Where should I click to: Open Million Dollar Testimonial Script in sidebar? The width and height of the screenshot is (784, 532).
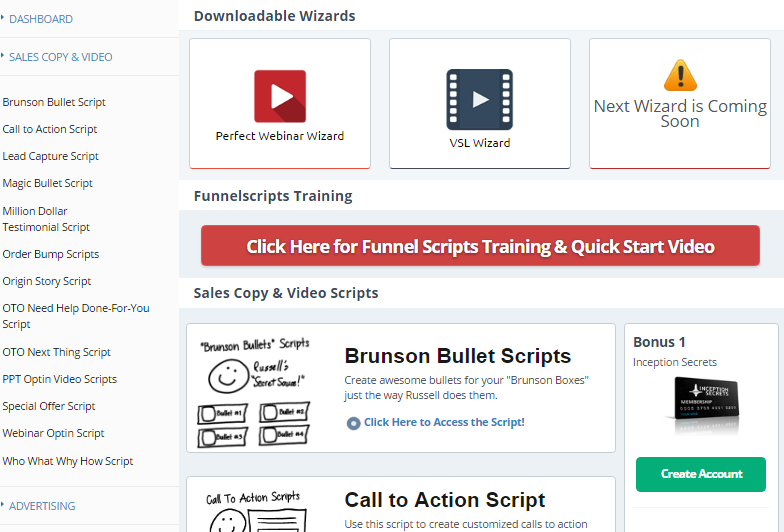pos(46,219)
